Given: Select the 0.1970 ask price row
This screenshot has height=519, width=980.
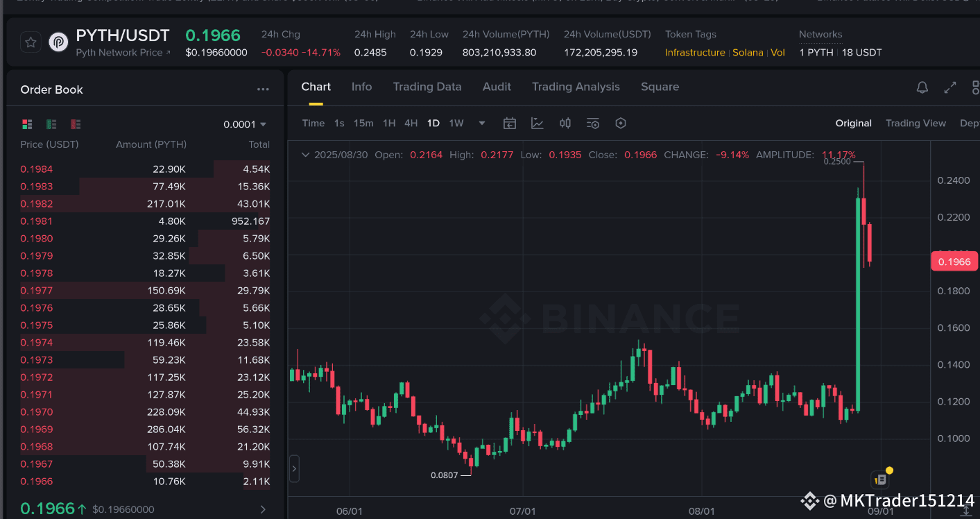Looking at the screenshot, I should (x=145, y=412).
